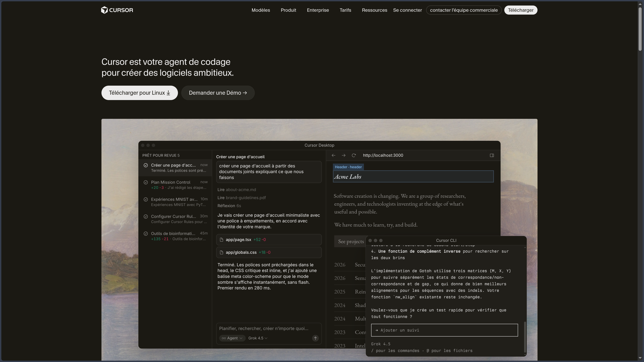Click the 'Planifier, rechercher, créer' prompt field
This screenshot has width=644, height=362.
(264, 328)
